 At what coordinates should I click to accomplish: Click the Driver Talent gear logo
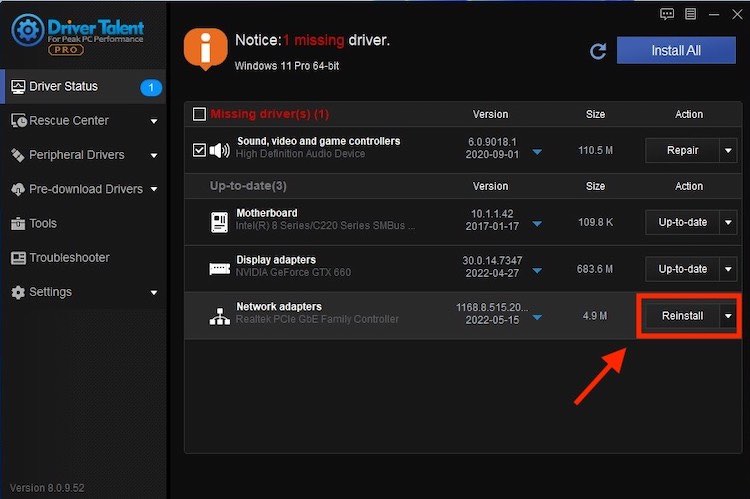point(28,30)
